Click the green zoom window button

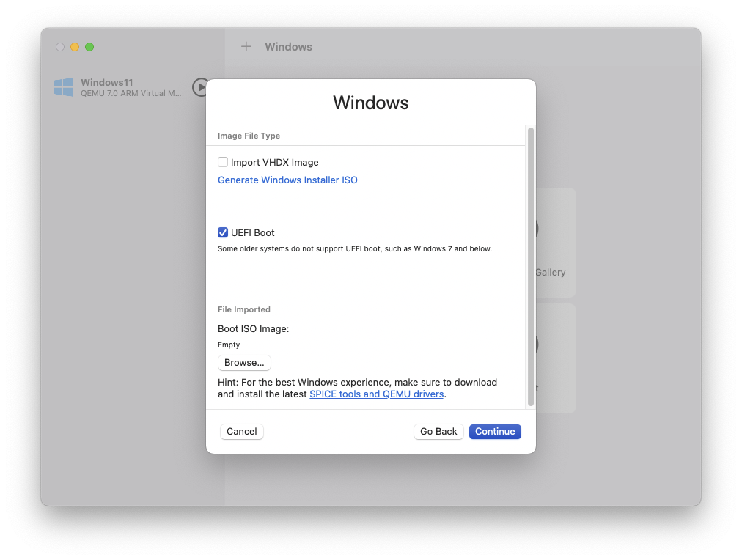pyautogui.click(x=89, y=47)
